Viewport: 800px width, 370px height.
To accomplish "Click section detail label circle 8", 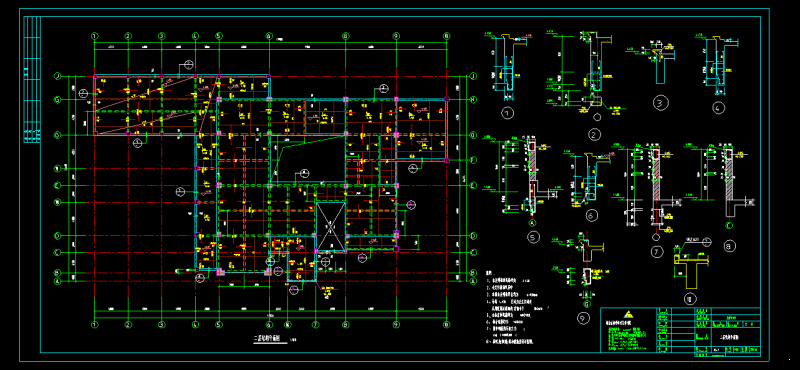I will pyautogui.click(x=730, y=246).
